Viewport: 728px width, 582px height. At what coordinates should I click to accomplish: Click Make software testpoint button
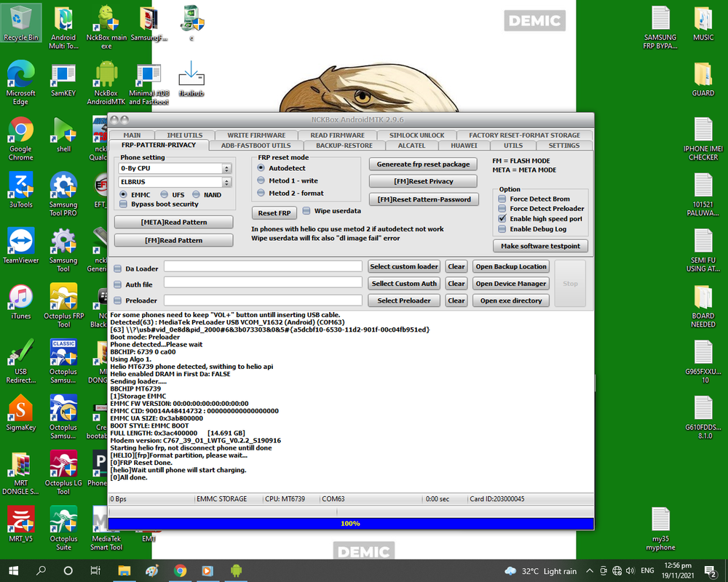coord(540,246)
